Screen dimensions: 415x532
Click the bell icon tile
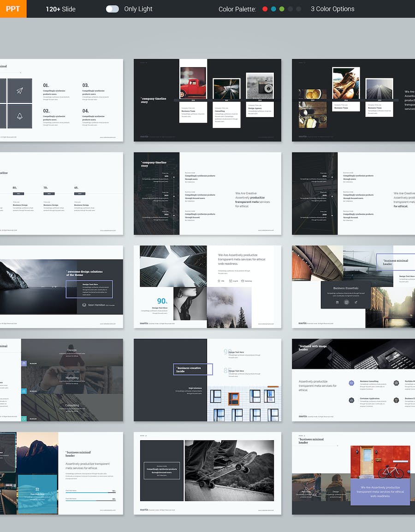click(19, 116)
